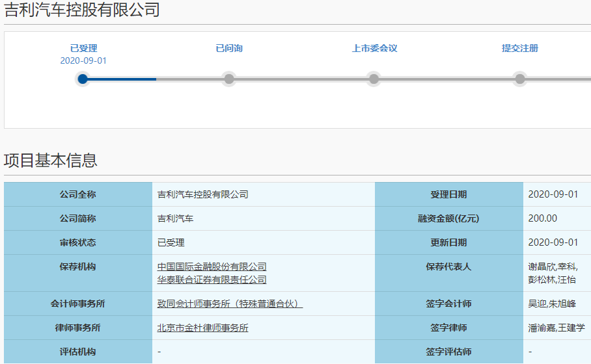Image resolution: width=591 pixels, height=364 pixels.
Task: Click the 提交注册 timeline dot
Action: (519, 79)
